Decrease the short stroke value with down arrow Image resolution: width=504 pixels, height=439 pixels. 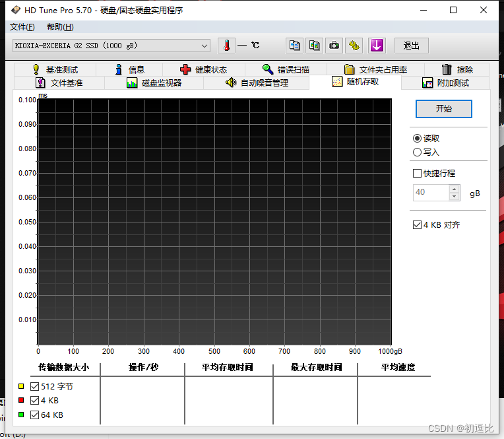(x=454, y=197)
